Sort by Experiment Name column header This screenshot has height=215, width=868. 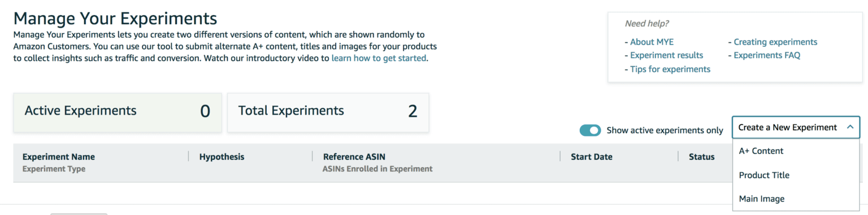point(59,157)
